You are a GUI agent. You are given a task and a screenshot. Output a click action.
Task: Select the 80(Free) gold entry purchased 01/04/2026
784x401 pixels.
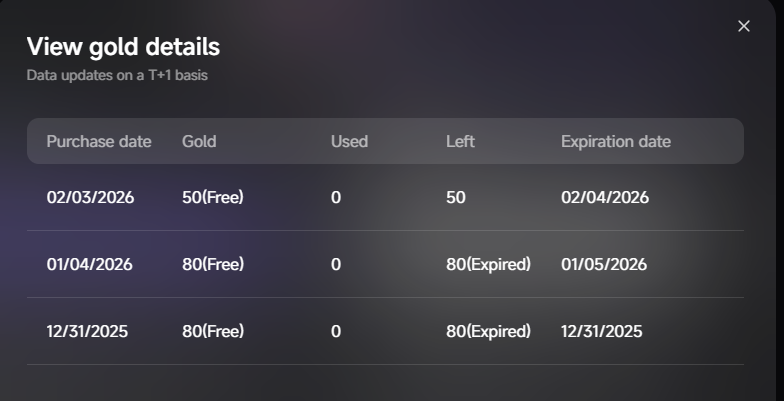212,264
